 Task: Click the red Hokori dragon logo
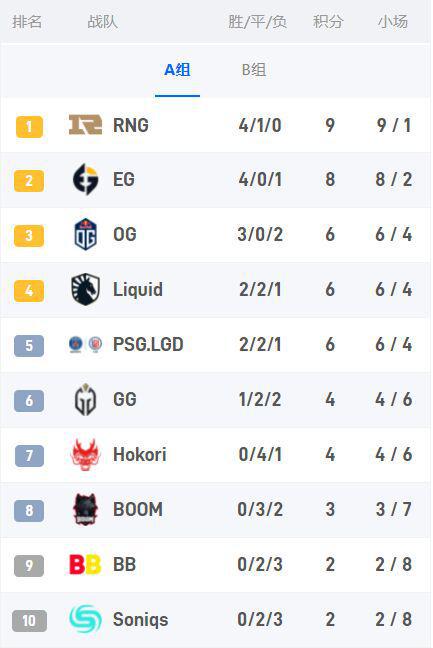click(86, 454)
